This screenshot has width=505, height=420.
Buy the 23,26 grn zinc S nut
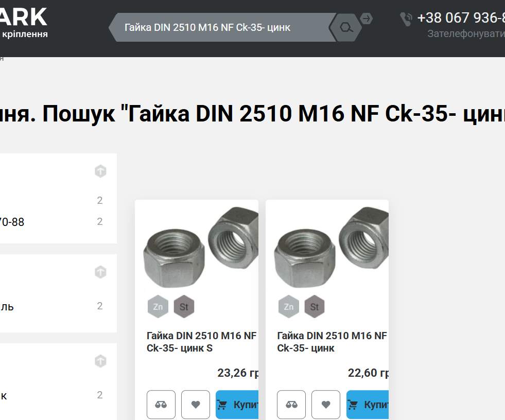(x=237, y=405)
